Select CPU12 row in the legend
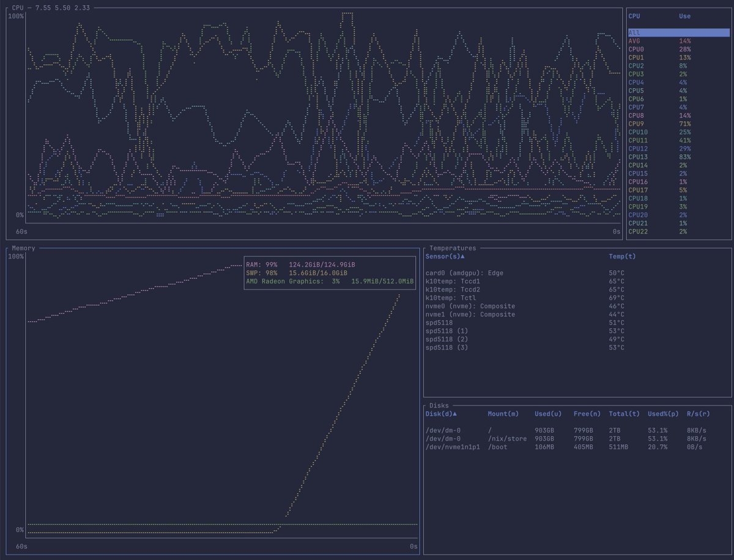Image resolution: width=734 pixels, height=560 pixels. pos(678,149)
